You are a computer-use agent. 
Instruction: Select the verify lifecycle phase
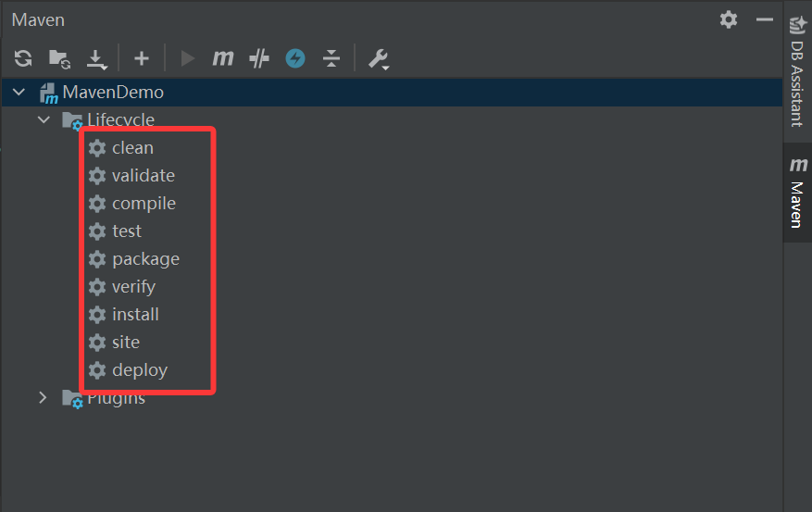coord(133,287)
